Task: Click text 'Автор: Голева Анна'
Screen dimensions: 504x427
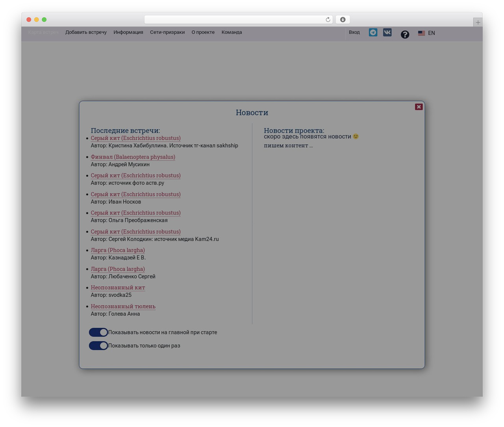Action: pos(115,314)
